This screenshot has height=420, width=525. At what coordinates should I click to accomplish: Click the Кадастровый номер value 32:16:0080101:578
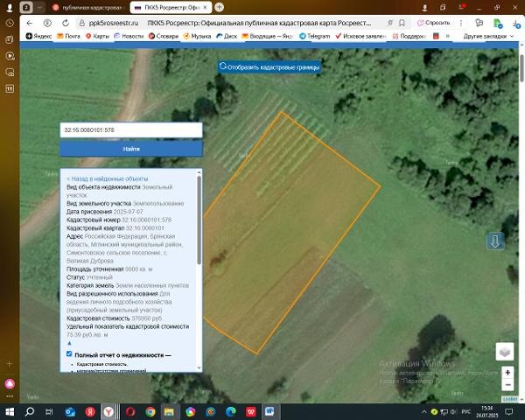coord(147,220)
